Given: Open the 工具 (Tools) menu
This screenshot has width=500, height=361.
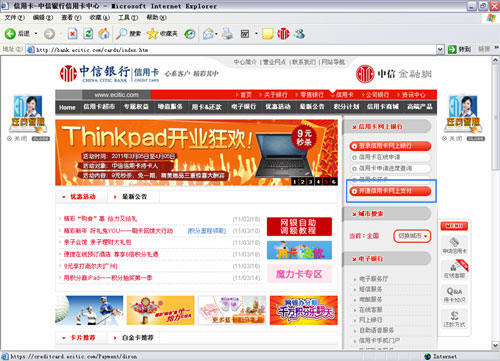Looking at the screenshot, I should tap(128, 17).
